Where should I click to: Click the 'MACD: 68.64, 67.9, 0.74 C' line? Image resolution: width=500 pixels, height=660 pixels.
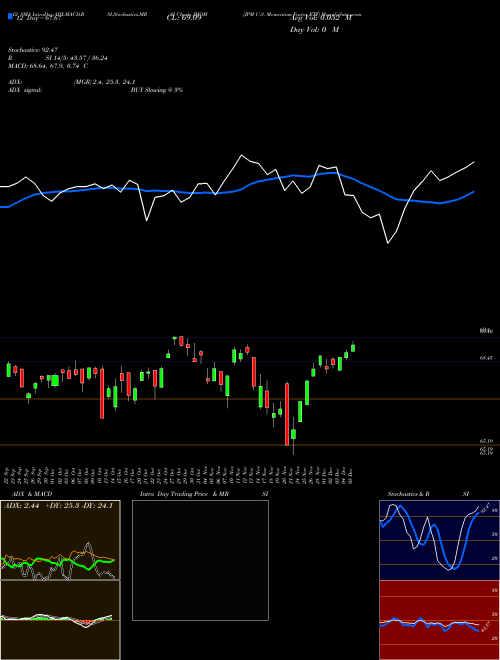tap(48, 66)
